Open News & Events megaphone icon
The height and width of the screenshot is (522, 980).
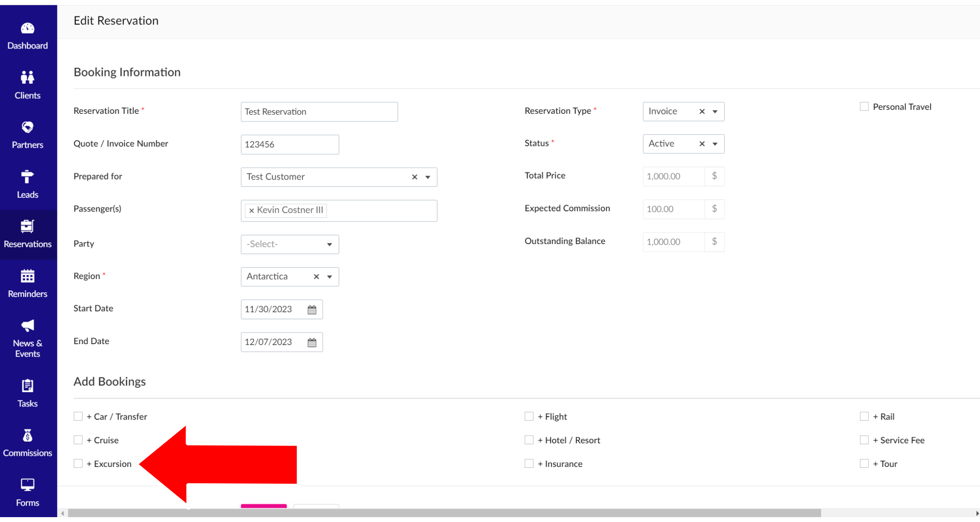27,326
